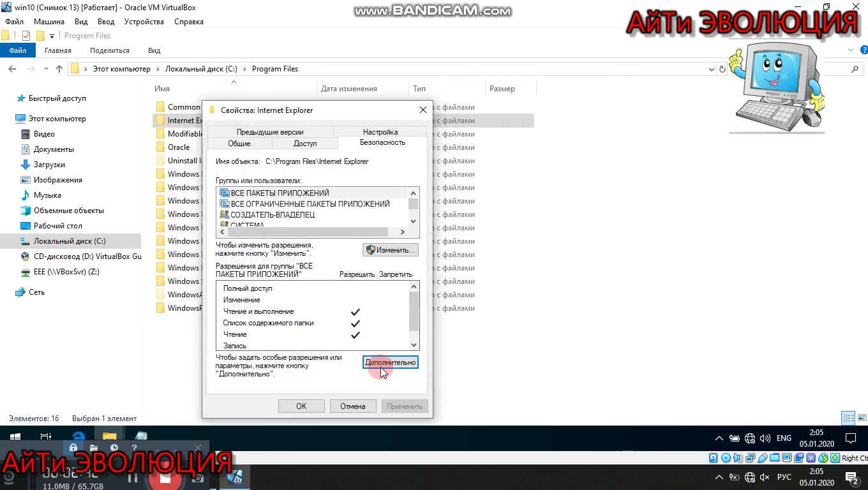868x490 pixels.
Task: Open Ввод menu in VirtualBox
Action: pos(106,22)
